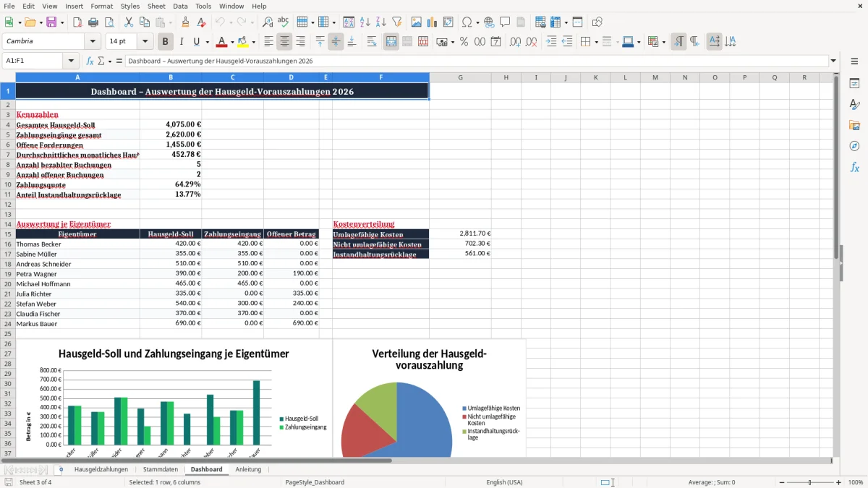The height and width of the screenshot is (488, 868).
Task: Center text horizontally
Action: (x=284, y=41)
